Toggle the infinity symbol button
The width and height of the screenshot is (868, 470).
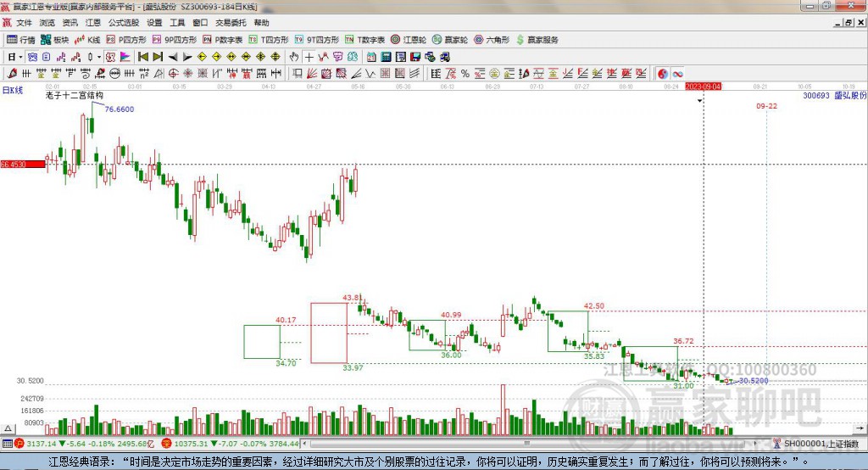coord(677,73)
